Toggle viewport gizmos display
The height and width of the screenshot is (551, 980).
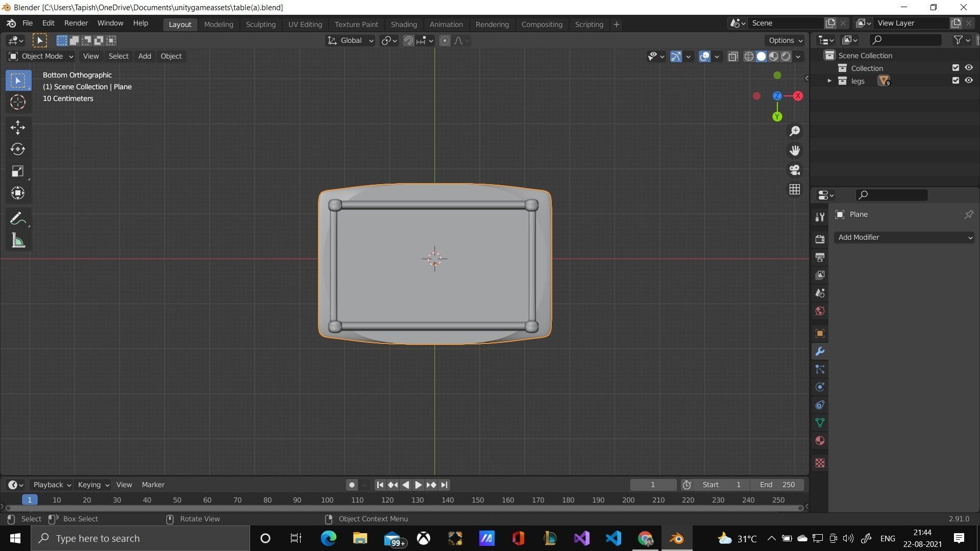coord(676,57)
